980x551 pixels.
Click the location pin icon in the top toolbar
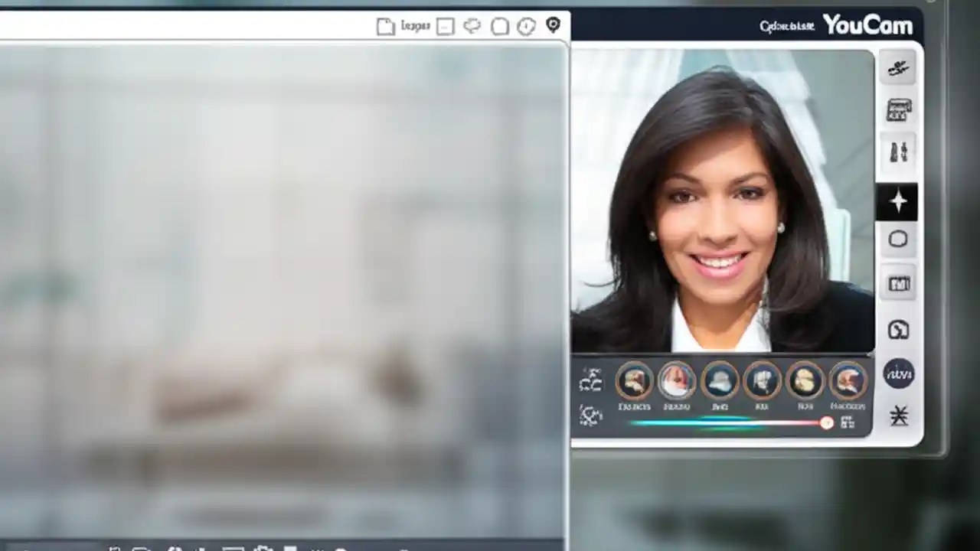[x=553, y=25]
